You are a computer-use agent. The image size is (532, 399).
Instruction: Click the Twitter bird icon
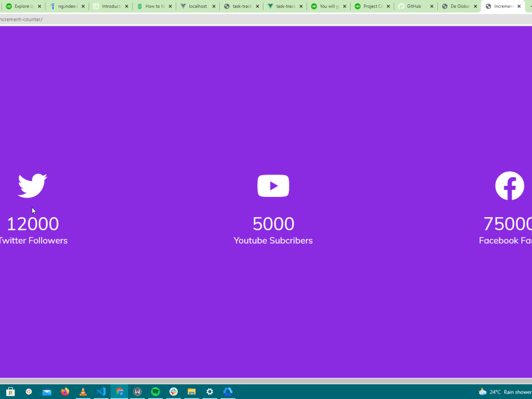click(32, 186)
